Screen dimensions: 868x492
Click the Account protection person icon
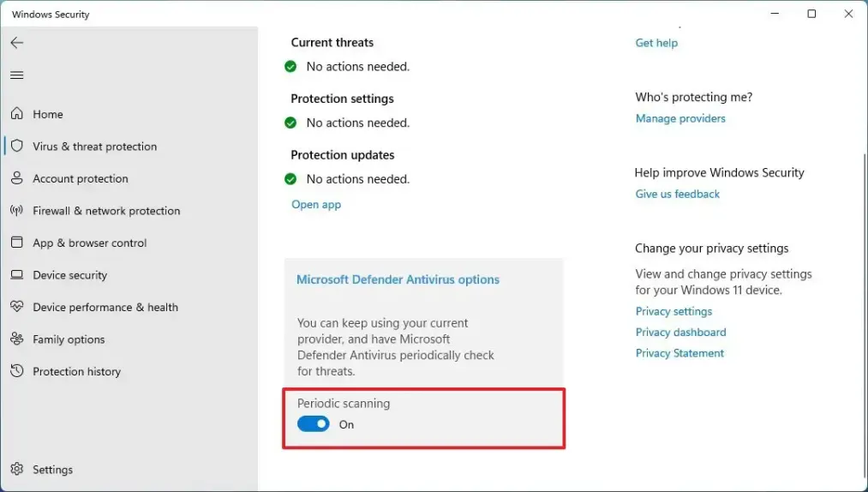click(x=16, y=178)
